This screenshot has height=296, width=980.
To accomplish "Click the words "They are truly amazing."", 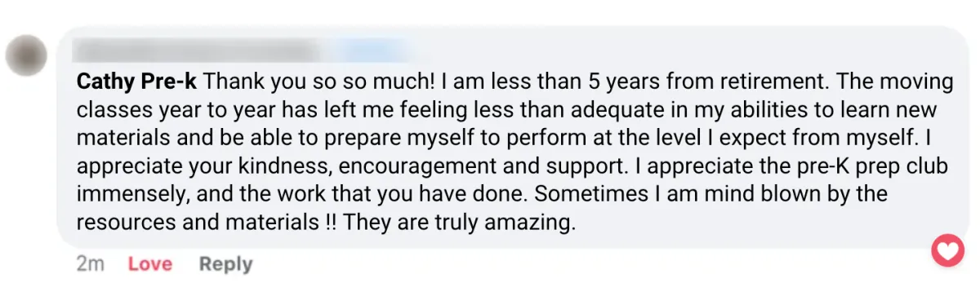I will pos(460,223).
